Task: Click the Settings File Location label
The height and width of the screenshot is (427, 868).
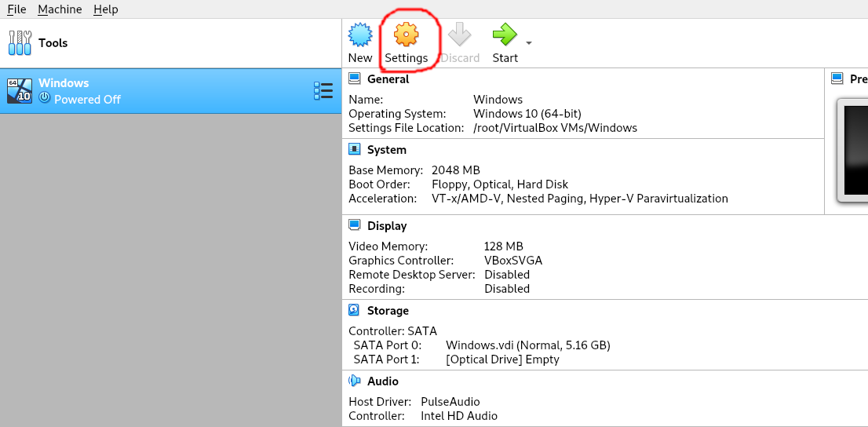Action: pyautogui.click(x=407, y=128)
